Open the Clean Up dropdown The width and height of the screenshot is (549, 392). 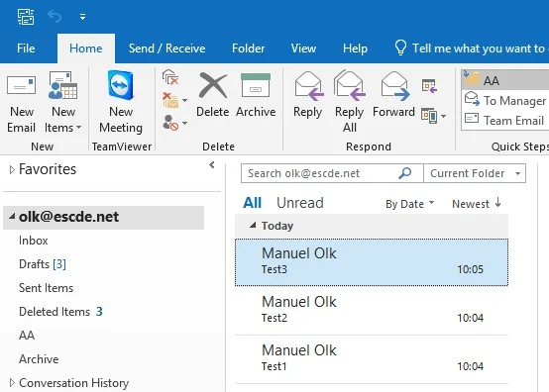click(174, 100)
